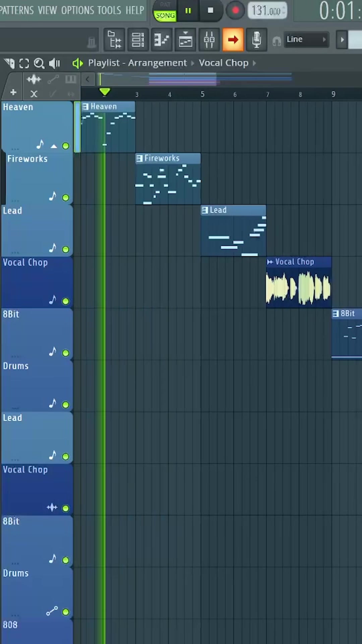Open the HELP menu
Image resolution: width=362 pixels, height=644 pixels.
(x=135, y=10)
